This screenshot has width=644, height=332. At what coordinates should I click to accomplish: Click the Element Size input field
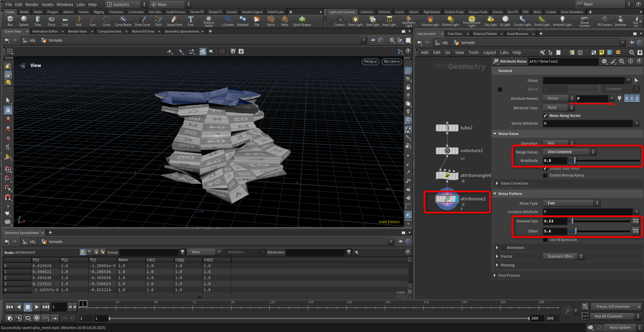point(555,221)
